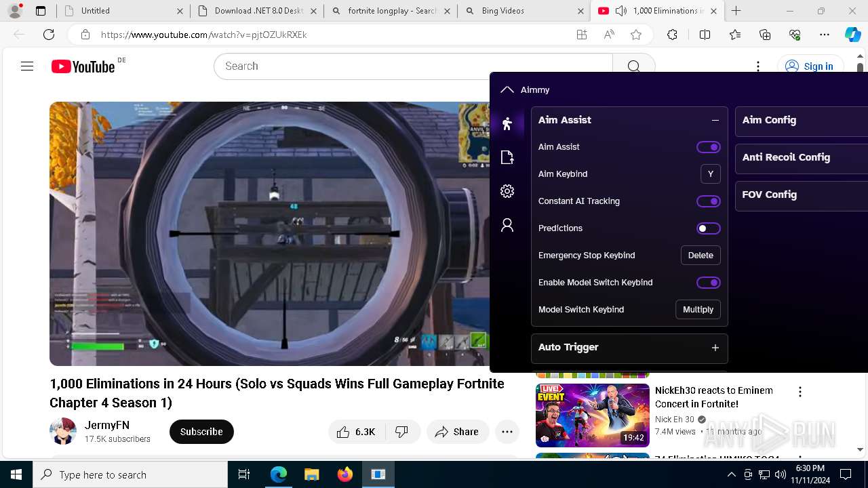
Task: Open Edge extensions puzzle icon
Action: coord(672,35)
